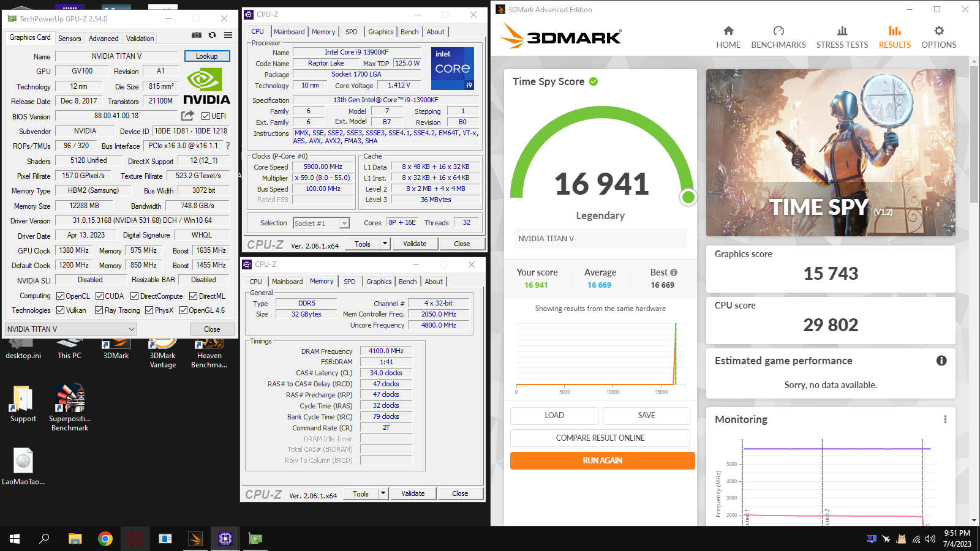Screen dimensions: 980x551
Task: Toggle the DirectCompute checkbox
Action: tap(134, 296)
